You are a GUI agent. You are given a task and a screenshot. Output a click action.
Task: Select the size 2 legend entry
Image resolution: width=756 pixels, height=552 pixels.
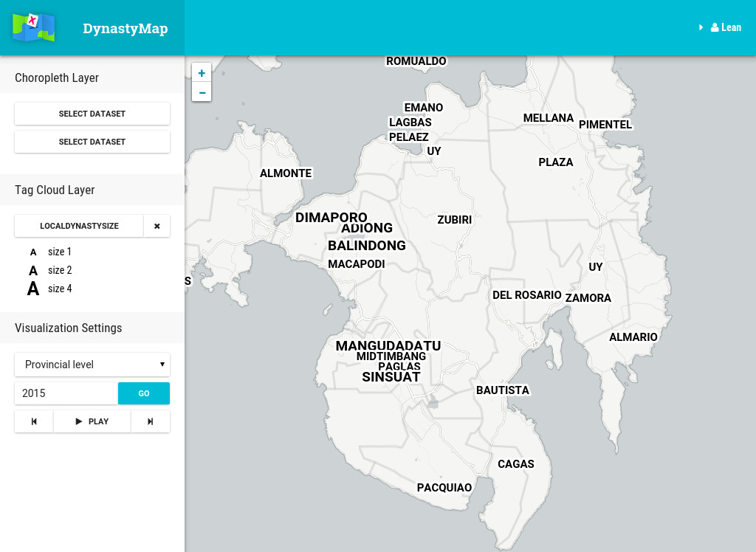pos(59,270)
